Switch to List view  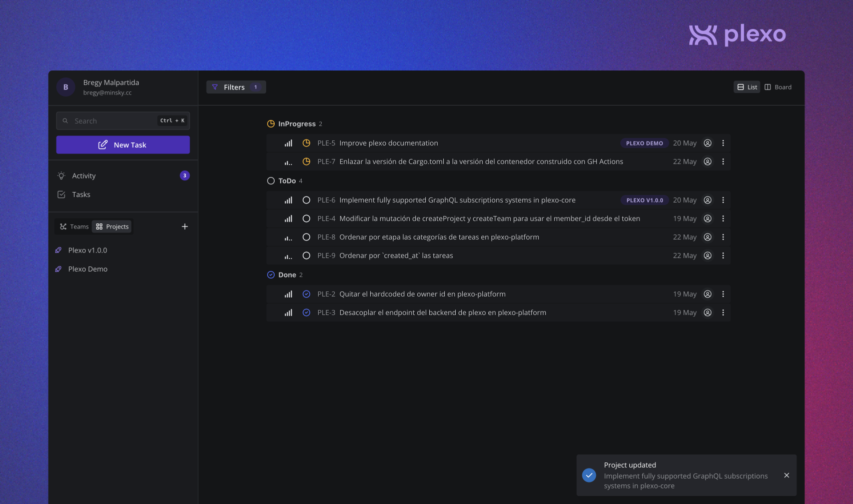[747, 87]
